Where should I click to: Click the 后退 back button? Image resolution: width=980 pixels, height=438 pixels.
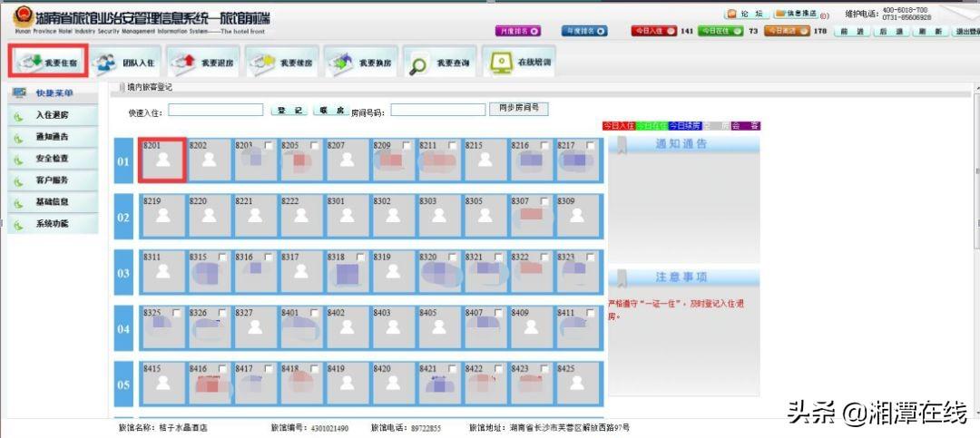click(890, 31)
